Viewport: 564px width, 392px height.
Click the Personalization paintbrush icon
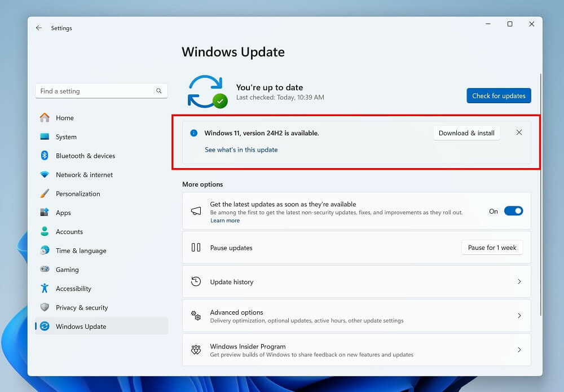point(45,193)
